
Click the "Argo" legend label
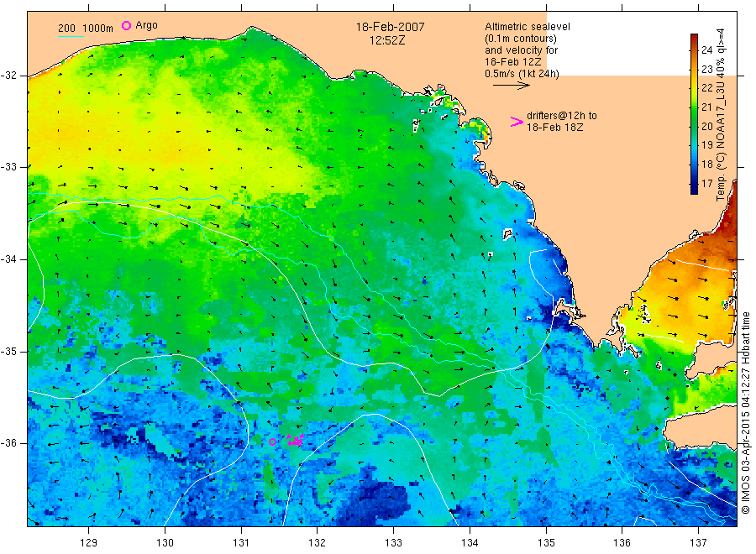click(x=146, y=25)
